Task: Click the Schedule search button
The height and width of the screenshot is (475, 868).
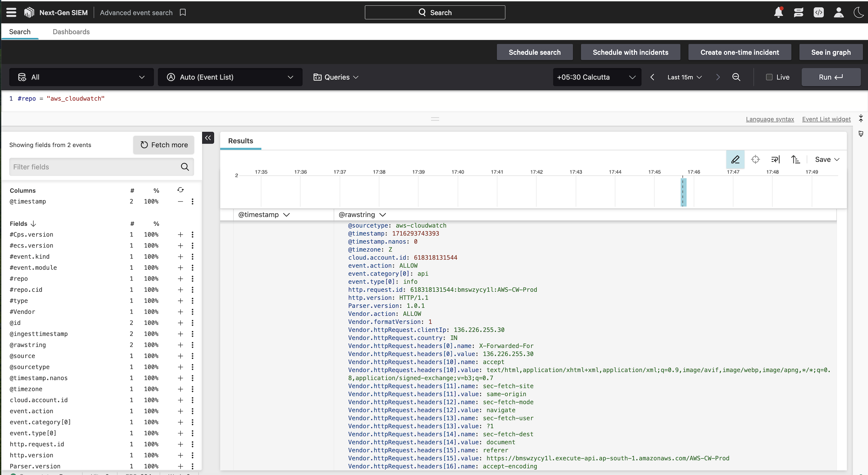Action: click(x=534, y=52)
